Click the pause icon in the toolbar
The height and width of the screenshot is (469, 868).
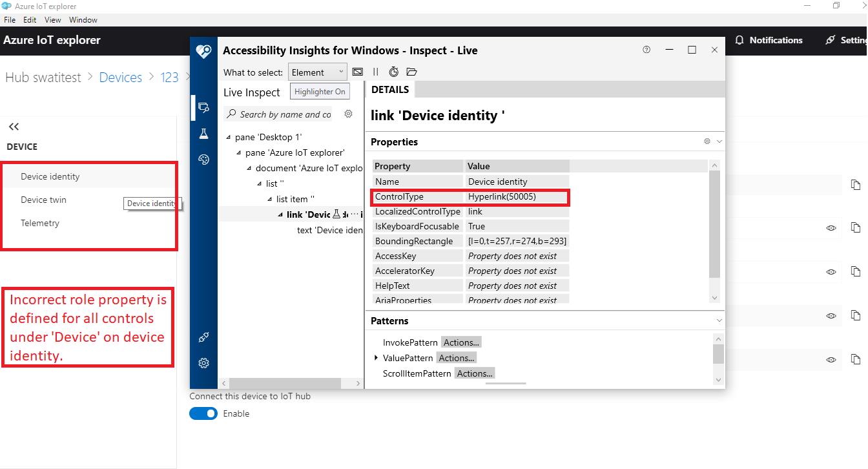(375, 72)
